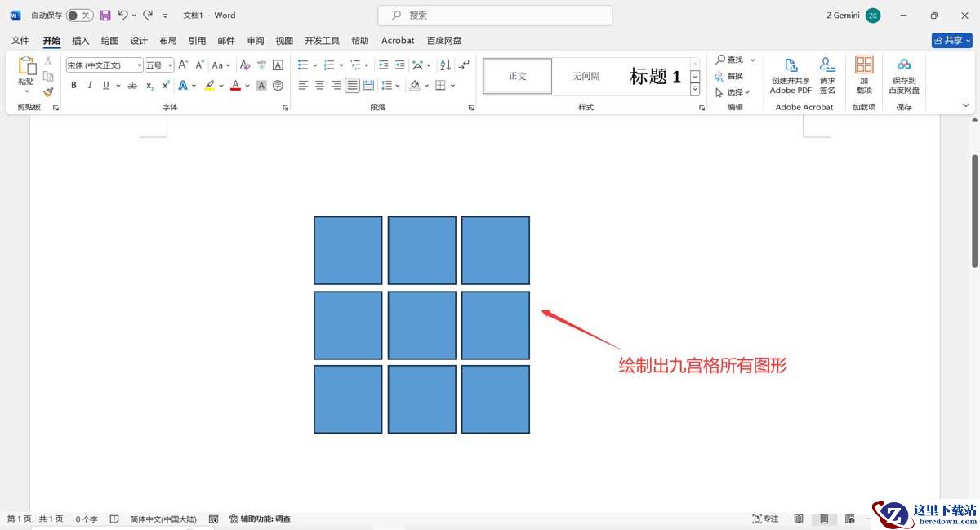This screenshot has height=530, width=980.
Task: Increase paragraph indent
Action: pyautogui.click(x=400, y=65)
